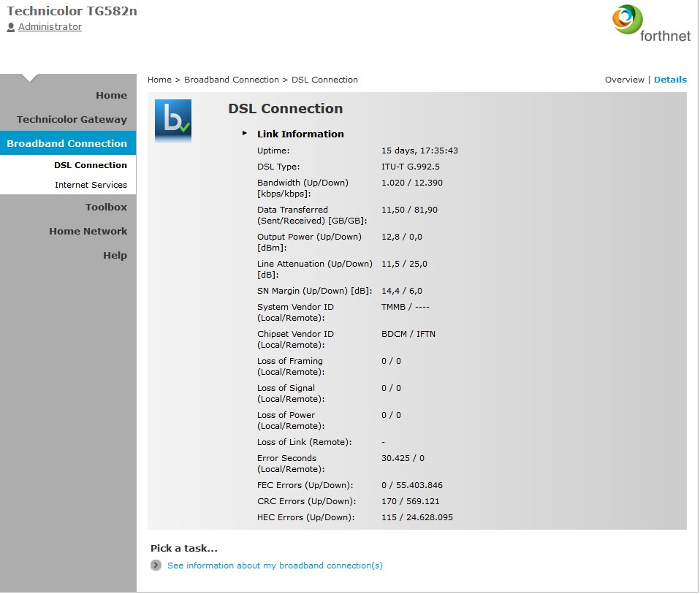Screen dimensions: 700x594
Task: Click the SN margin value 14,4 / 6,0
Action: point(402,291)
